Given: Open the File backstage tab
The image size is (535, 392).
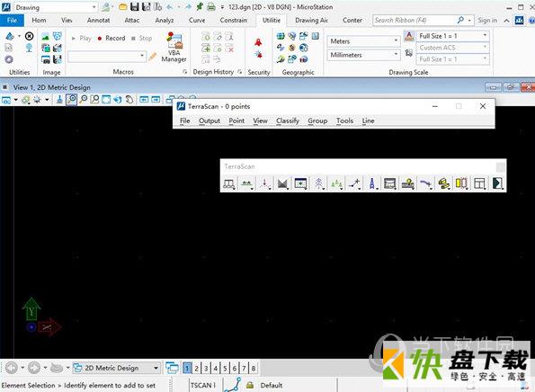Looking at the screenshot, I should tap(12, 20).
